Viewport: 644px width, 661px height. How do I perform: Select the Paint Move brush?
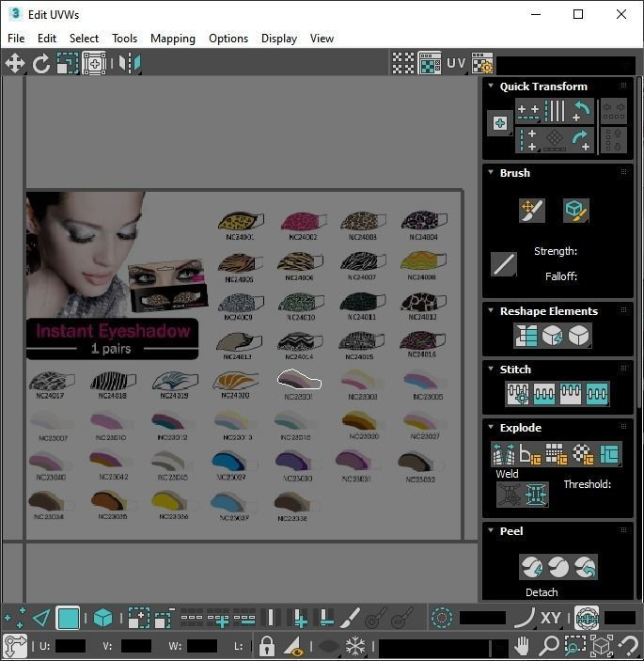pyautogui.click(x=532, y=211)
